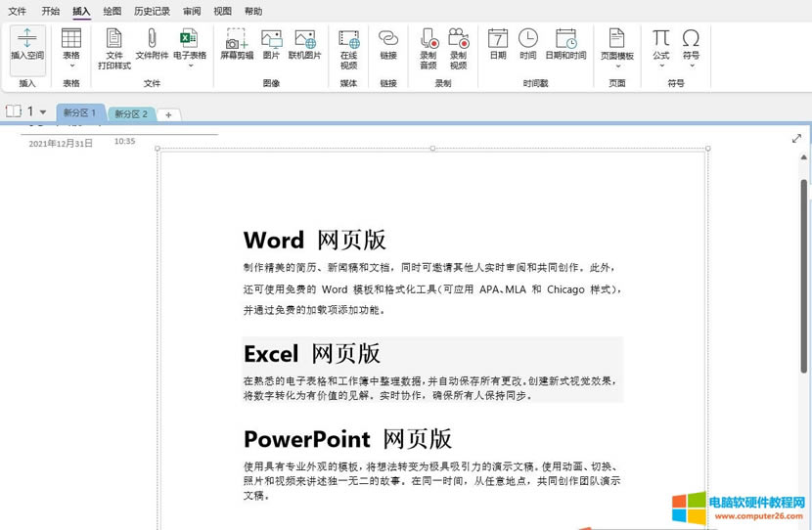812x530 pixels.
Task: Insert a hyperlink
Action: [388, 45]
